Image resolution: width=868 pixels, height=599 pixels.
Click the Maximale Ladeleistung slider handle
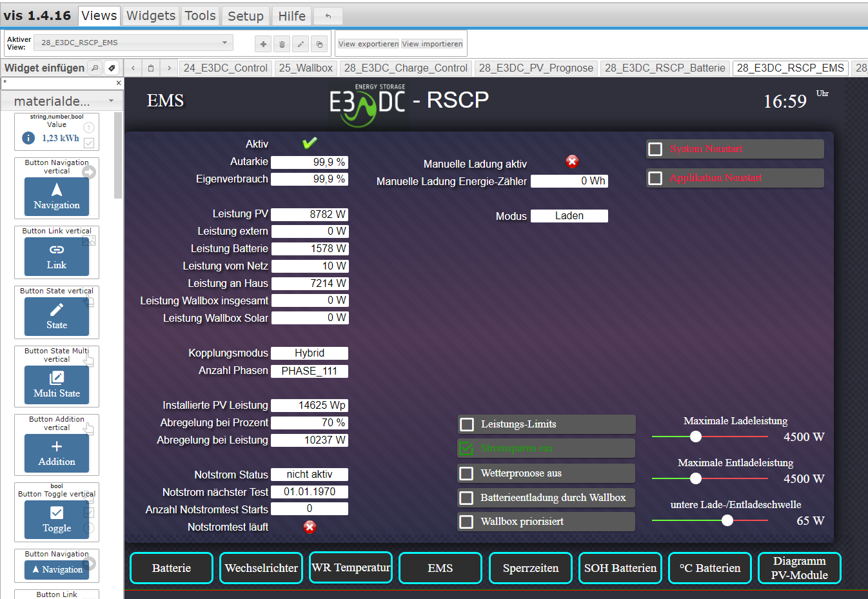(695, 437)
